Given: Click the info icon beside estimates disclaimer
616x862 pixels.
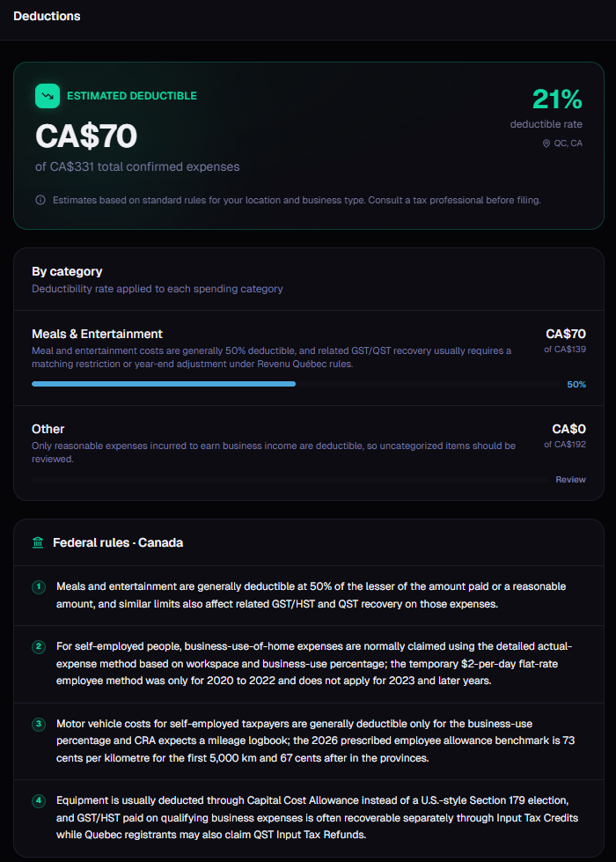Looking at the screenshot, I should (40, 200).
